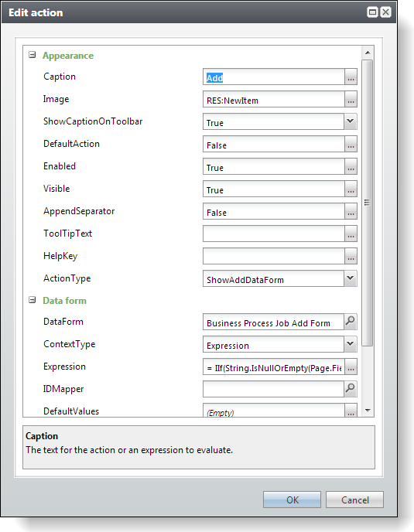Open the ShowCaptionOnToolbar dropdown
Screen dimensions: 414x532
(x=350, y=121)
